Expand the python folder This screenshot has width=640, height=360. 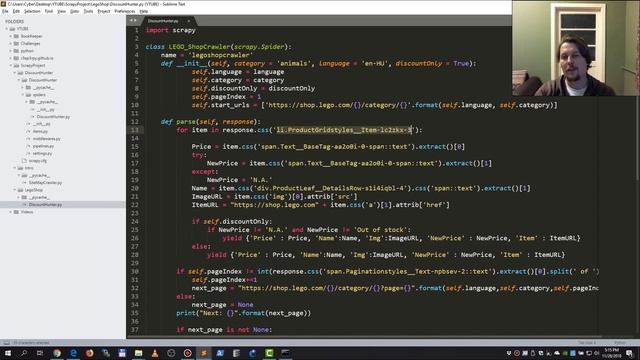tap(11, 51)
